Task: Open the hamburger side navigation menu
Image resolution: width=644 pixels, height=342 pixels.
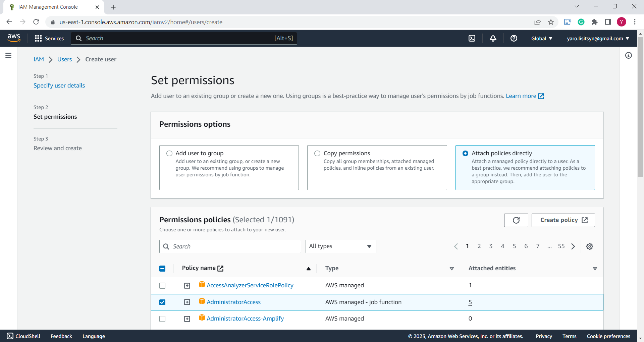Action: pyautogui.click(x=8, y=55)
